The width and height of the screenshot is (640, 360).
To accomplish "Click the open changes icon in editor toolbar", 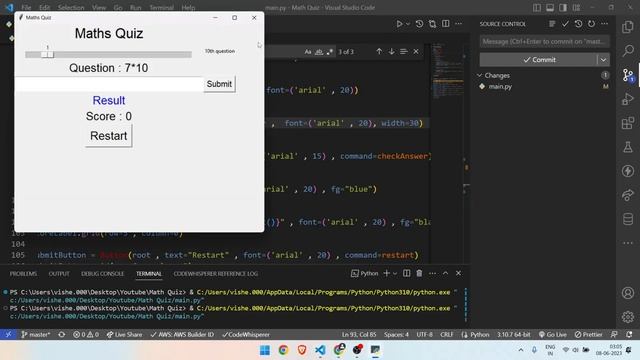I will (432, 24).
